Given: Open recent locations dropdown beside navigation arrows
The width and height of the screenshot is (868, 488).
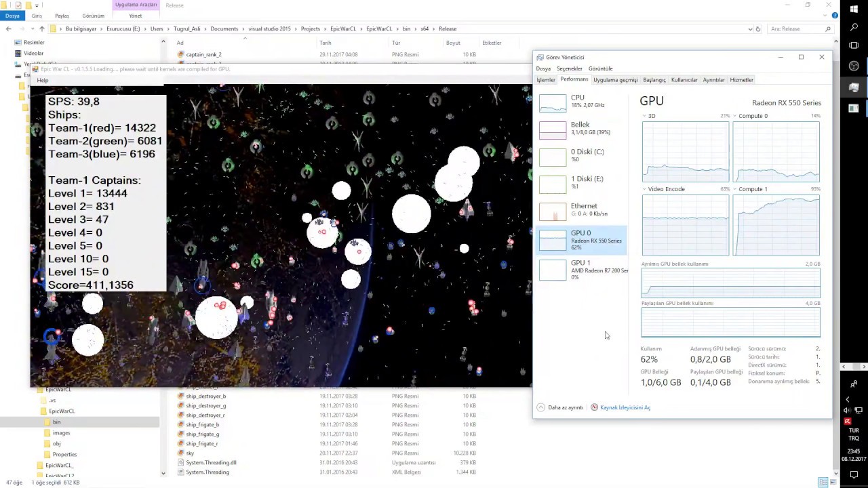Looking at the screenshot, I should point(32,28).
